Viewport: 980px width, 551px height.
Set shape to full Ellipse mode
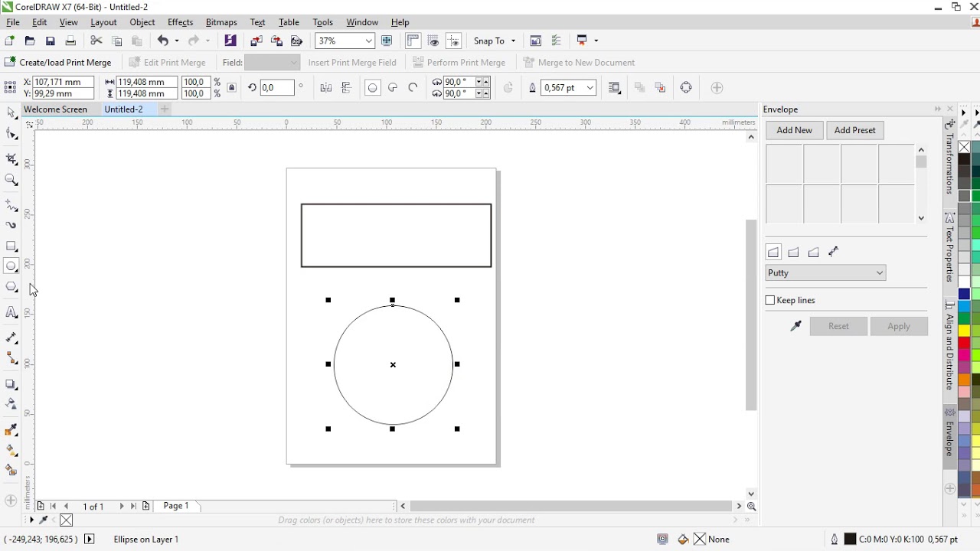(x=372, y=88)
